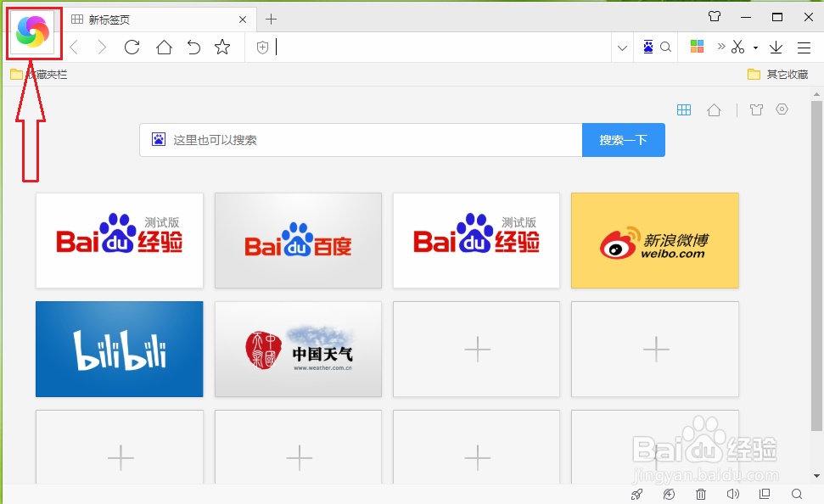The width and height of the screenshot is (824, 504).
Task: Add a site in the empty tile below 中国天气
Action: tap(298, 447)
